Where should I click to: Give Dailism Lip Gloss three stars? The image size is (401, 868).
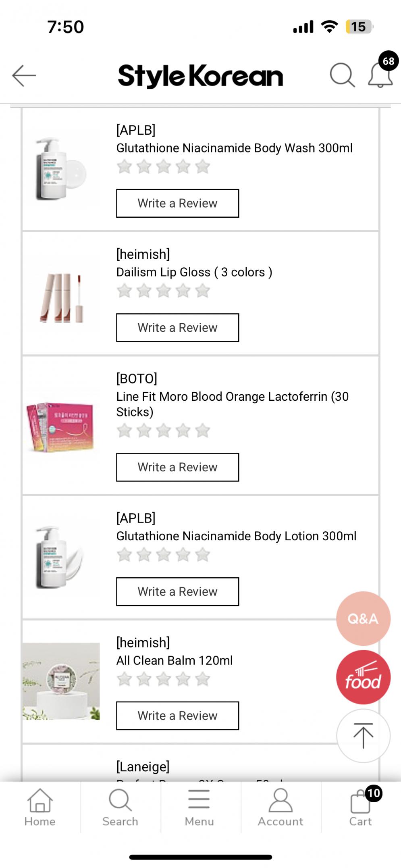pyautogui.click(x=164, y=291)
